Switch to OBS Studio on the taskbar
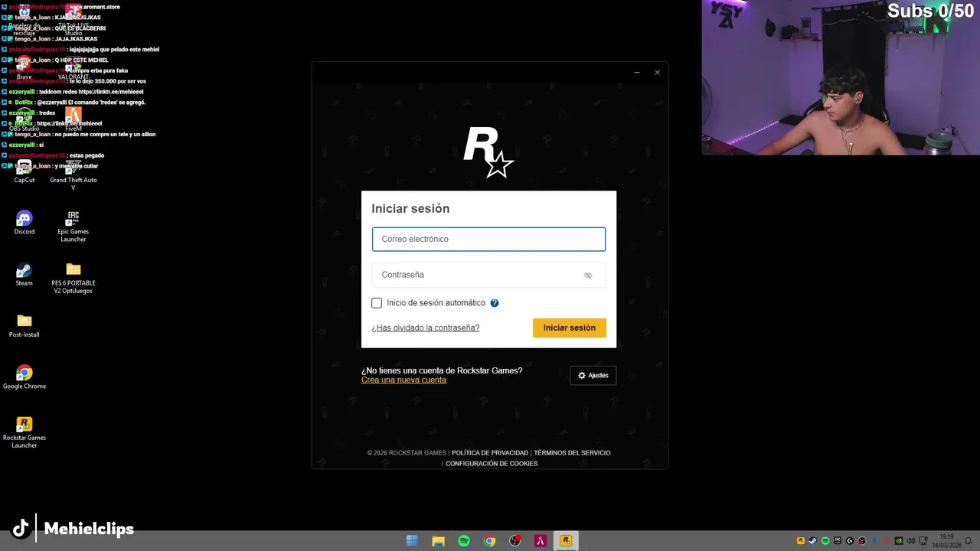Viewport: 980px width, 551px height. tap(515, 541)
